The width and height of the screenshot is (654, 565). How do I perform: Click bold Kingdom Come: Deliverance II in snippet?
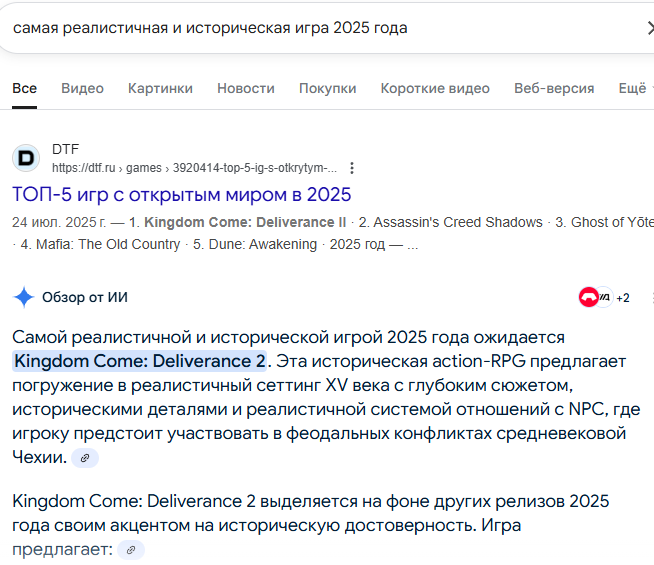pos(245,222)
